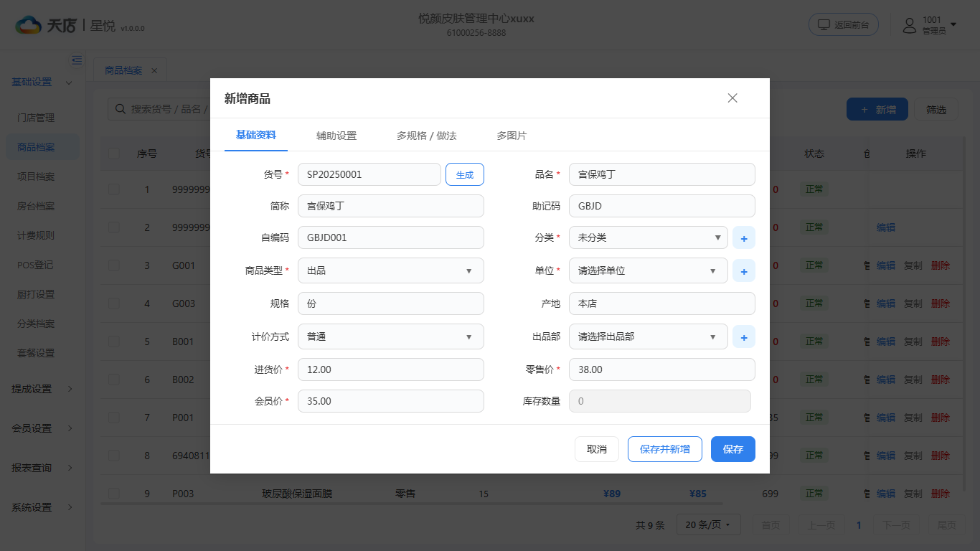
Task: Click into the 零售价 input field
Action: 662,369
